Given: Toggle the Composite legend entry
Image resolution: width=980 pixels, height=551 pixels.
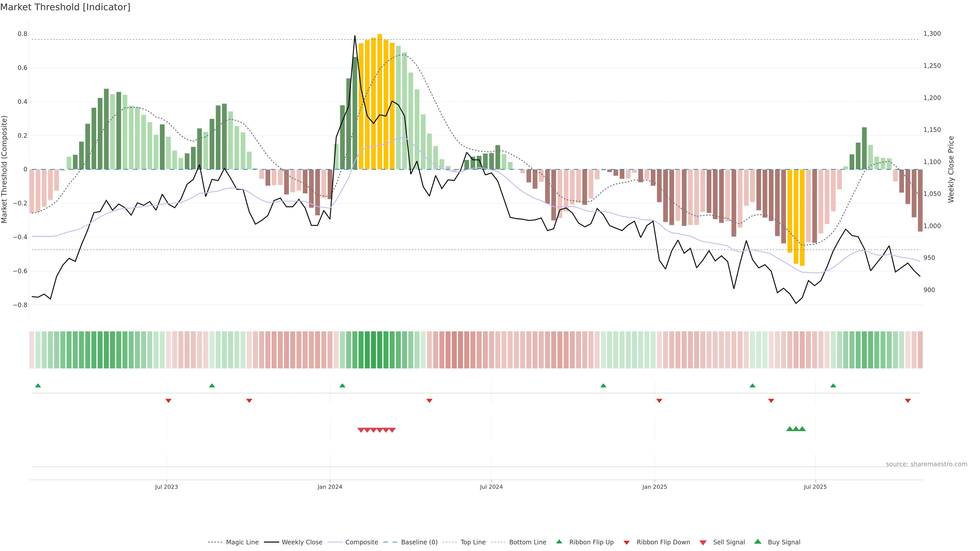Looking at the screenshot, I should click(x=361, y=542).
